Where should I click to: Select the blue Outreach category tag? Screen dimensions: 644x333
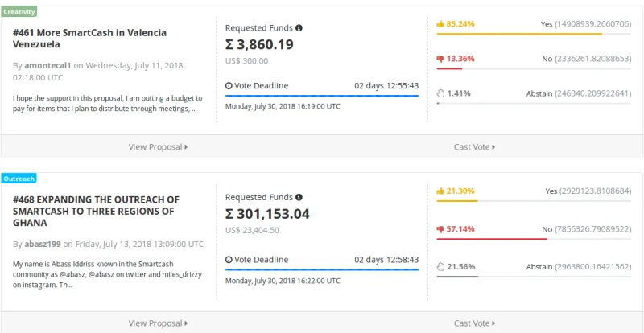(x=19, y=179)
